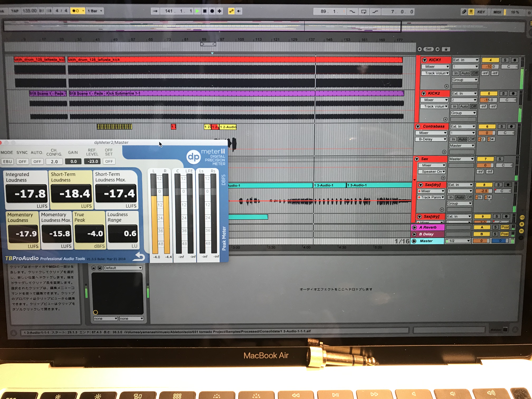Screen dimensions: 532x399
Task: Toggle the MIDI overdub plus button
Action: (x=220, y=11)
